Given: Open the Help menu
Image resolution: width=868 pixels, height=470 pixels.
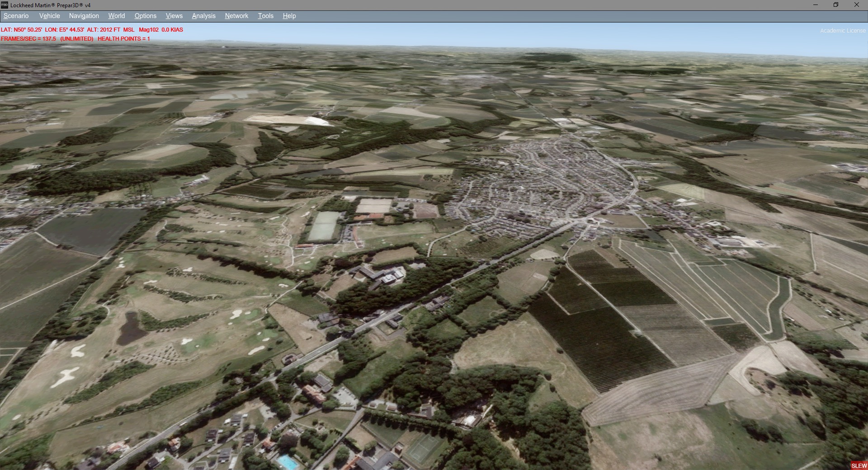Looking at the screenshot, I should (x=289, y=16).
